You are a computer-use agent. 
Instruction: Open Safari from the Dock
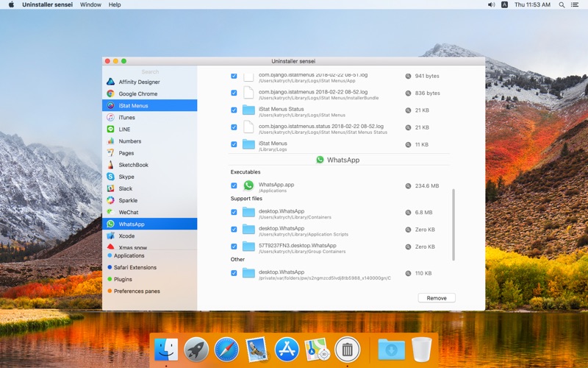pos(226,349)
